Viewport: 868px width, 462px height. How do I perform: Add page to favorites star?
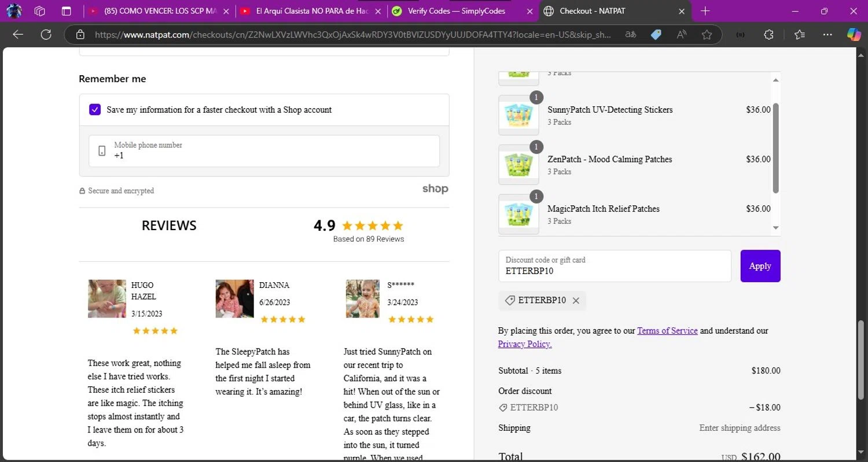click(x=707, y=35)
